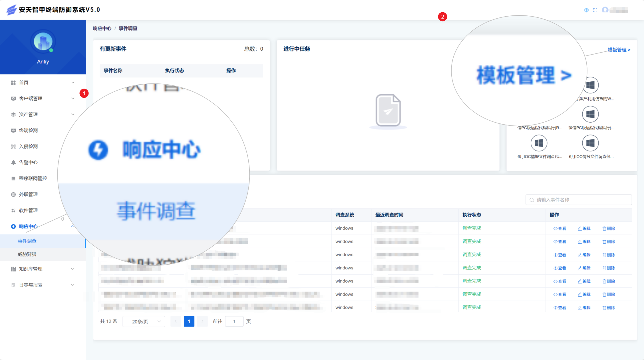Open the 模板管理 > link

coord(619,50)
